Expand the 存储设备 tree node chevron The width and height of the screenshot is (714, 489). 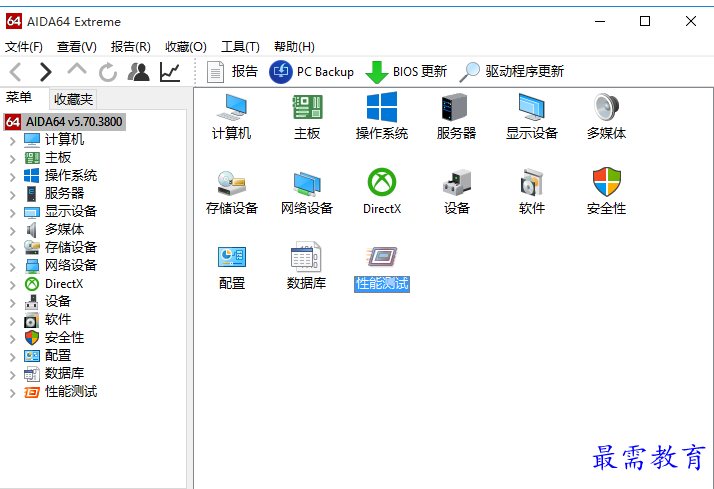pos(13,249)
